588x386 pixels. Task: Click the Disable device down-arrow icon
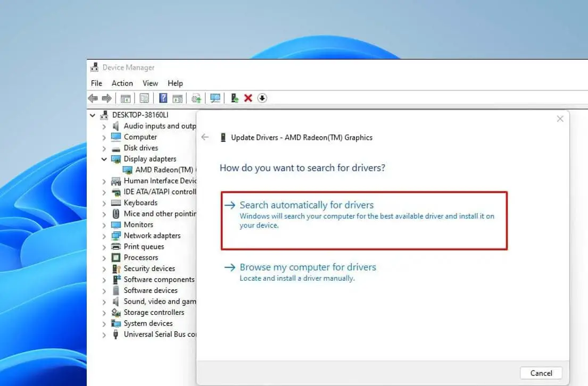(262, 98)
